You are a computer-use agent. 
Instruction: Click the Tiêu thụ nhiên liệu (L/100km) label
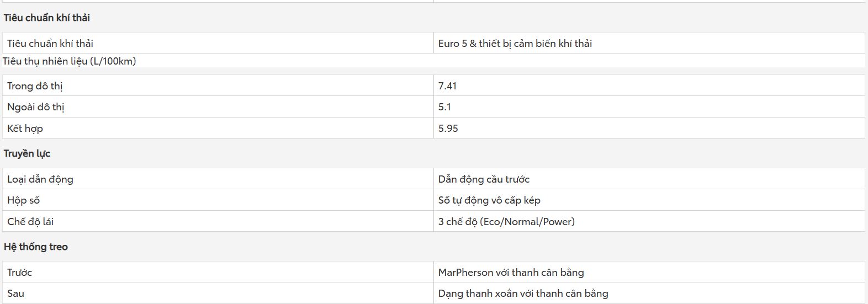pyautogui.click(x=70, y=61)
